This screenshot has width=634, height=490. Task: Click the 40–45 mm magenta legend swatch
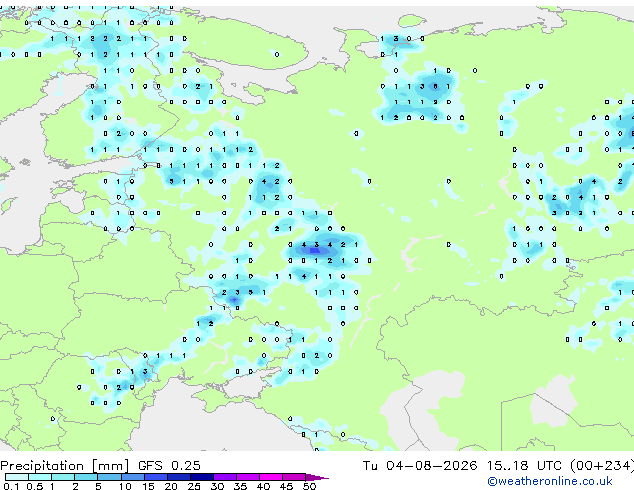point(271,477)
